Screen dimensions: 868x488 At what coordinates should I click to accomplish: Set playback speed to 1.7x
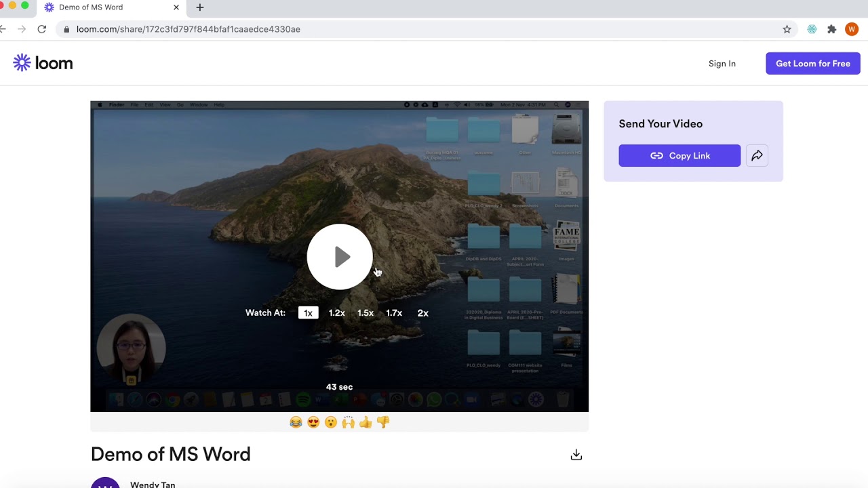point(394,313)
